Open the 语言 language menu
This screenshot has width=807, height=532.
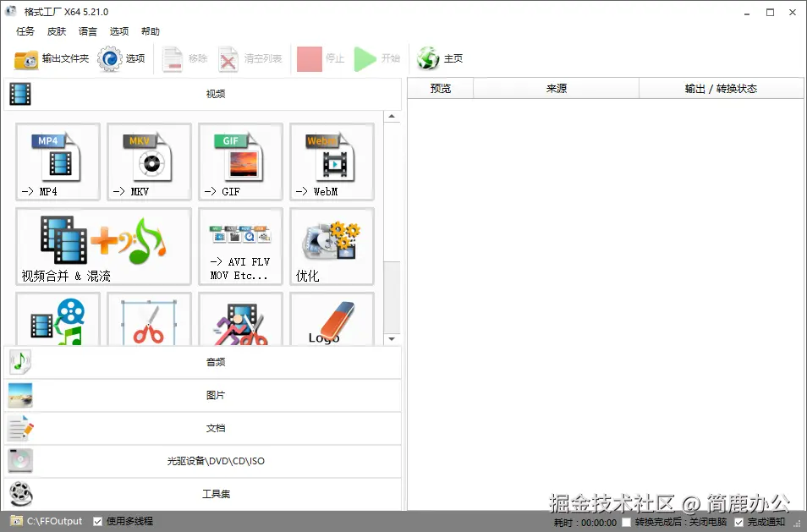tap(87, 31)
